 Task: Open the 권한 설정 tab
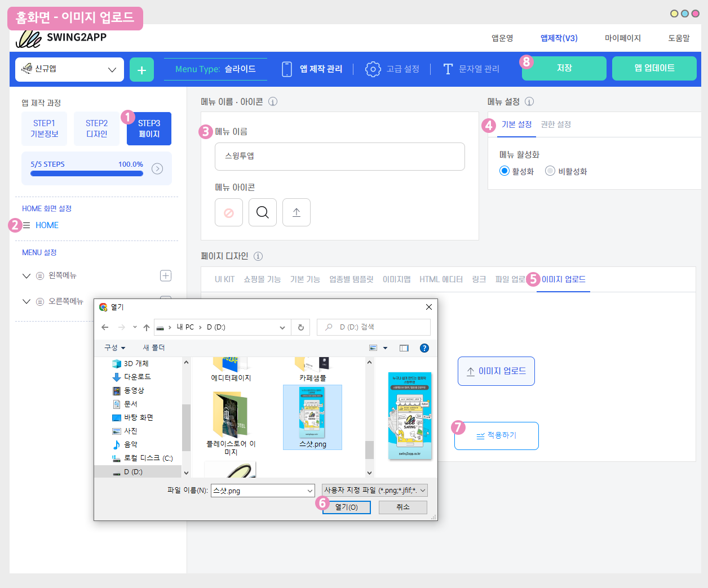pyautogui.click(x=556, y=124)
